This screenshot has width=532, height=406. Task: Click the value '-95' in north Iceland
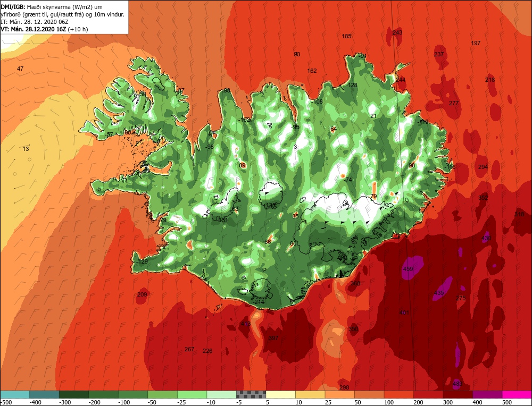pyautogui.click(x=295, y=127)
